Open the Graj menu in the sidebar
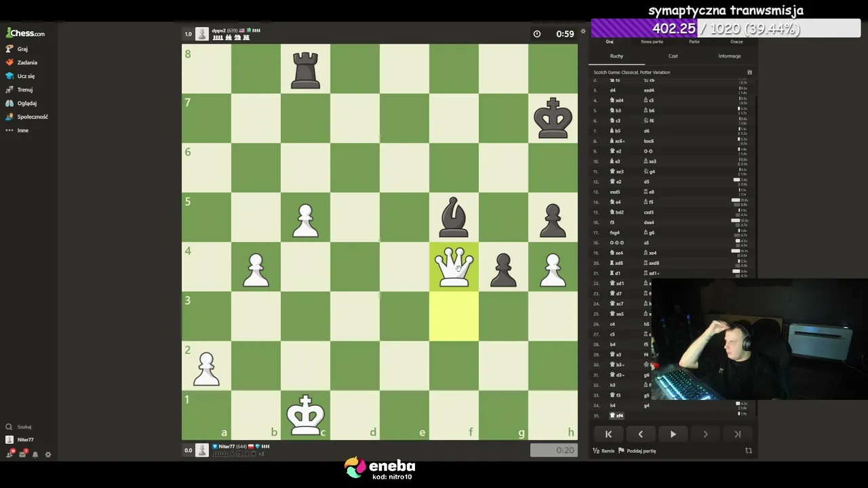 pos(17,49)
